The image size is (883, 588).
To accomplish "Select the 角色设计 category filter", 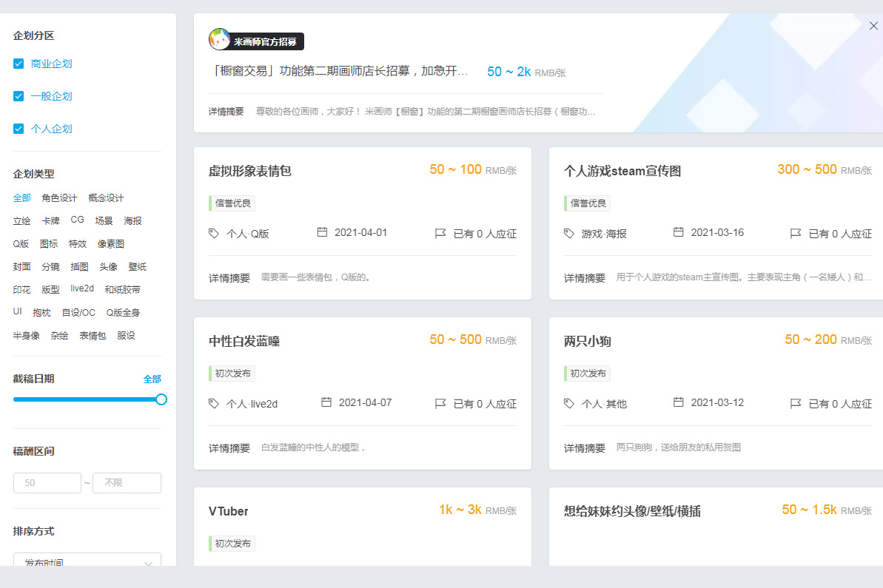I will tap(59, 197).
